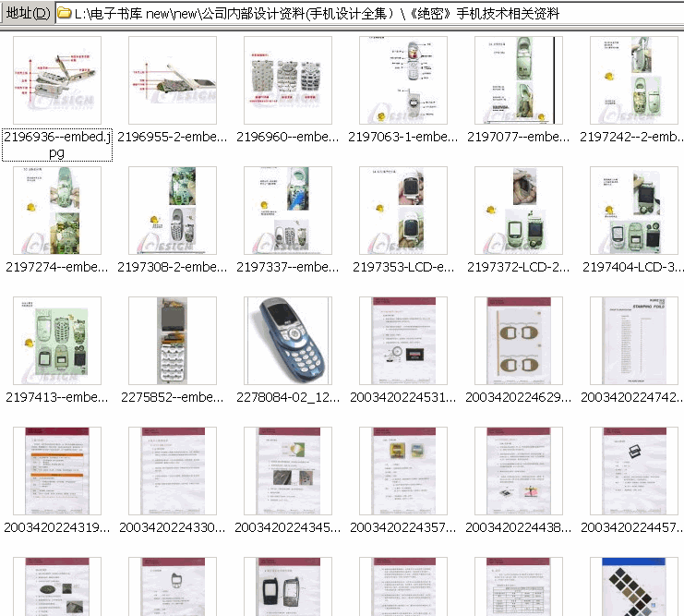Click the 2275852 keypad assembly thumbnail

click(x=173, y=341)
